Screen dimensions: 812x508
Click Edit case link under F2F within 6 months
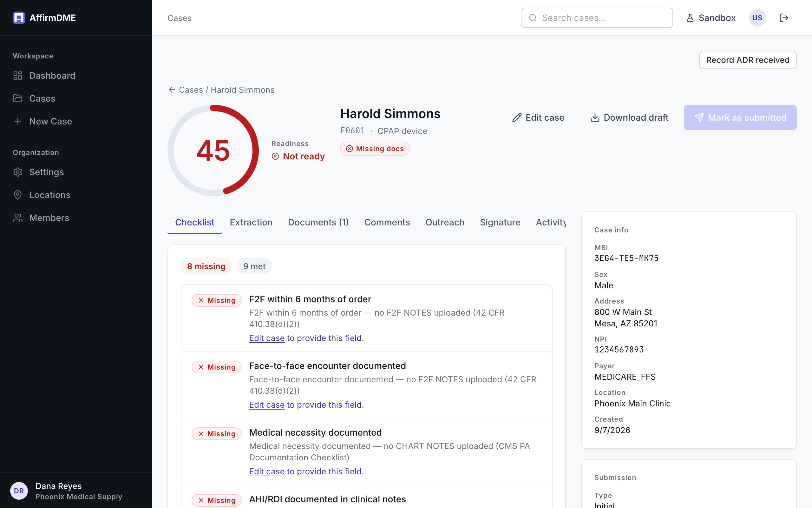point(266,338)
